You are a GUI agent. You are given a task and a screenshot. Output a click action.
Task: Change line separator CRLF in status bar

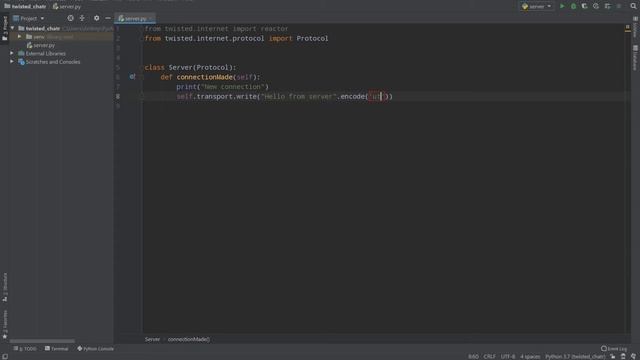coord(489,356)
